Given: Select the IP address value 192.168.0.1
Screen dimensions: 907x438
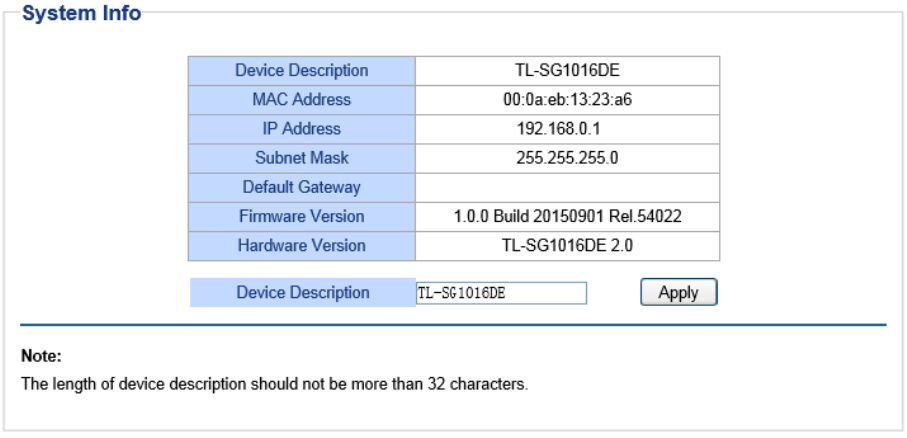Looking at the screenshot, I should coord(567,129).
